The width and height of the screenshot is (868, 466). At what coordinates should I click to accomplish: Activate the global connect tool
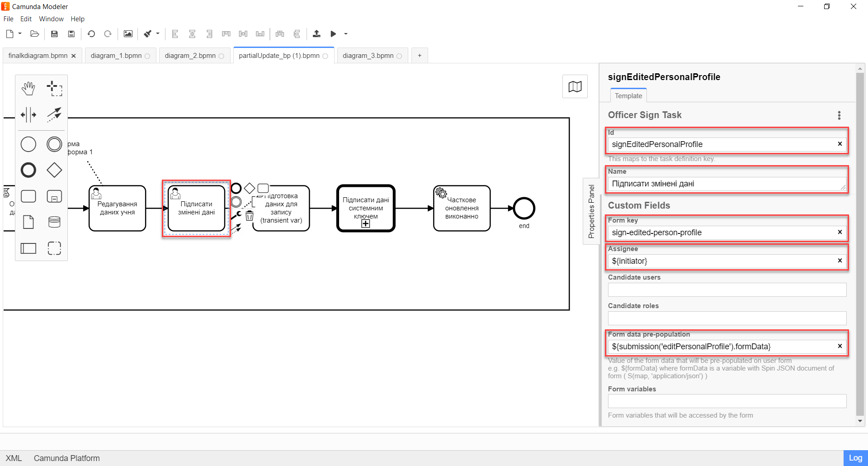[x=54, y=114]
